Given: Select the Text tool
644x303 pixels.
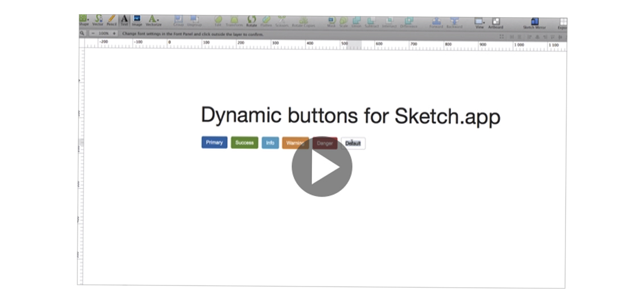Looking at the screenshot, I should [125, 20].
